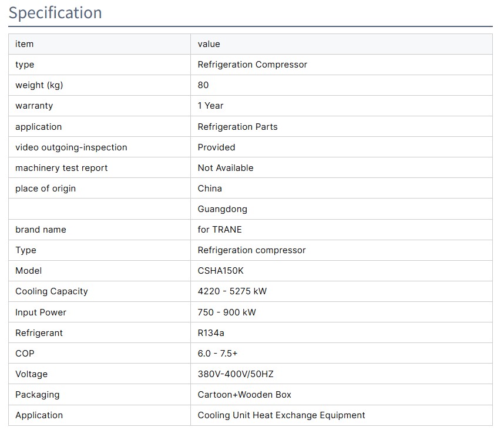Click the Specification heading
Viewport: 504px width, 437px height.
[x=55, y=13]
